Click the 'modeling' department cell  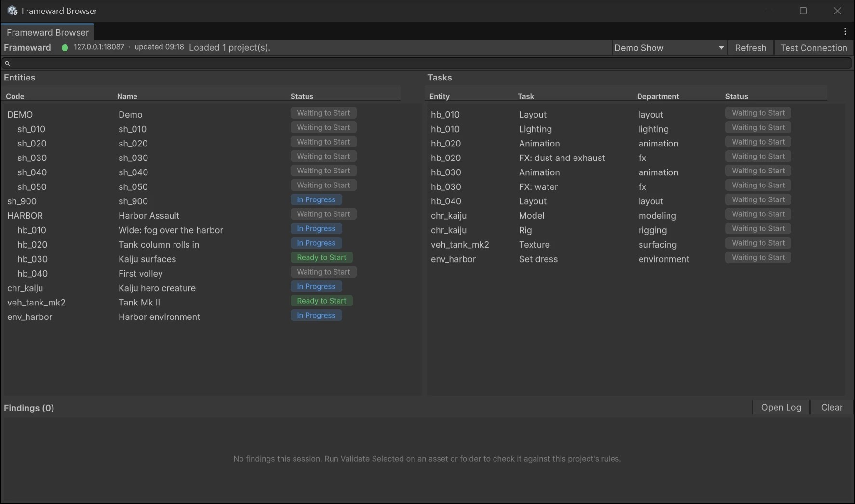(x=657, y=215)
